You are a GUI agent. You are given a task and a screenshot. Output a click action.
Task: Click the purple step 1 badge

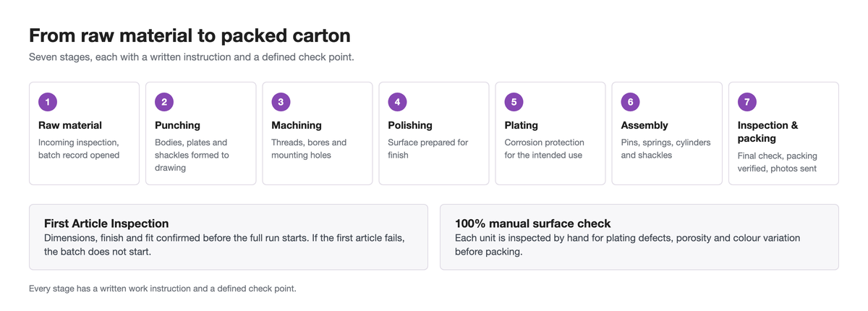point(48,102)
